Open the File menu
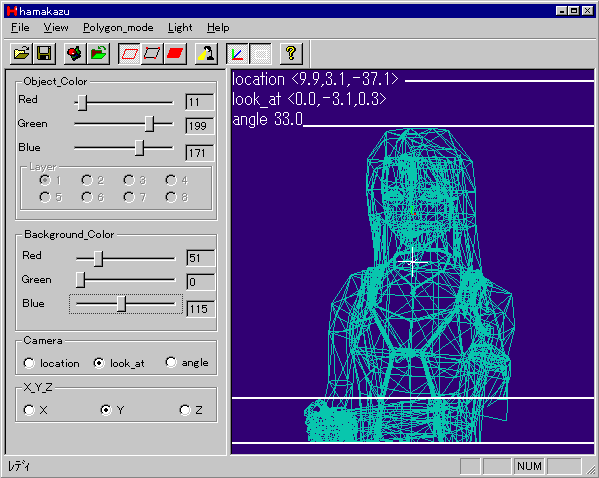 pos(20,28)
